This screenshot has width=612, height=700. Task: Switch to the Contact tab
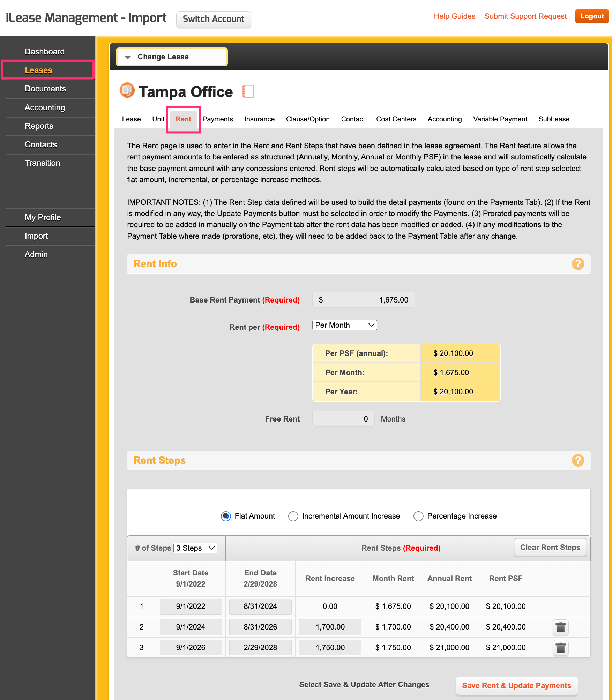[x=353, y=119]
